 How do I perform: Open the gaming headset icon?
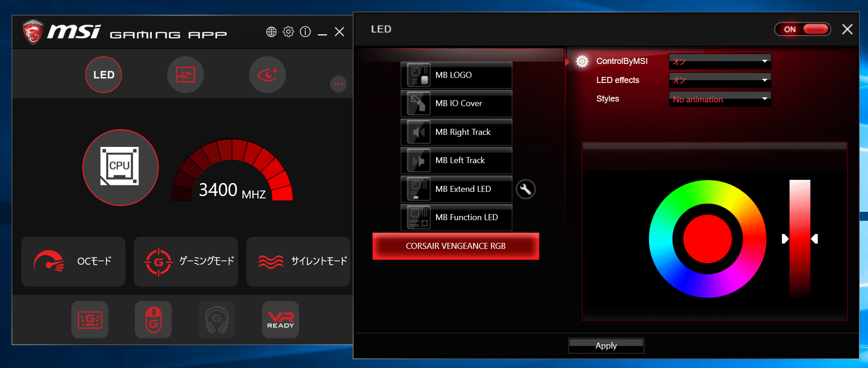(x=217, y=320)
